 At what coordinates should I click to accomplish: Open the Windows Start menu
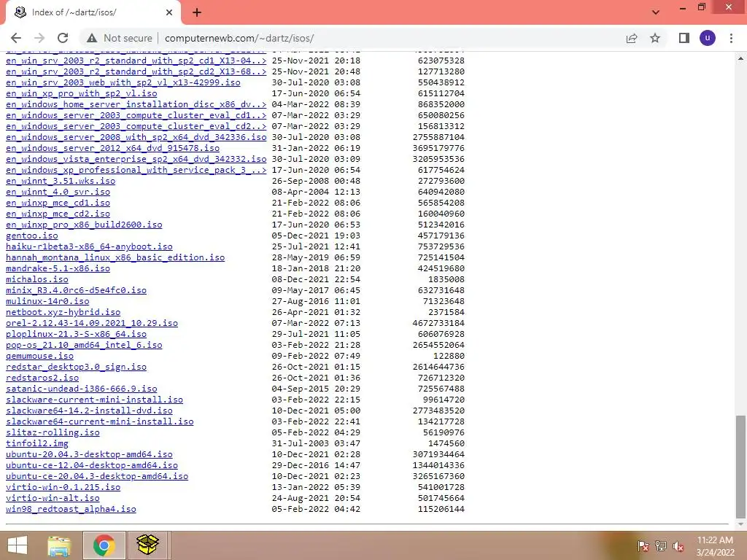click(x=18, y=545)
